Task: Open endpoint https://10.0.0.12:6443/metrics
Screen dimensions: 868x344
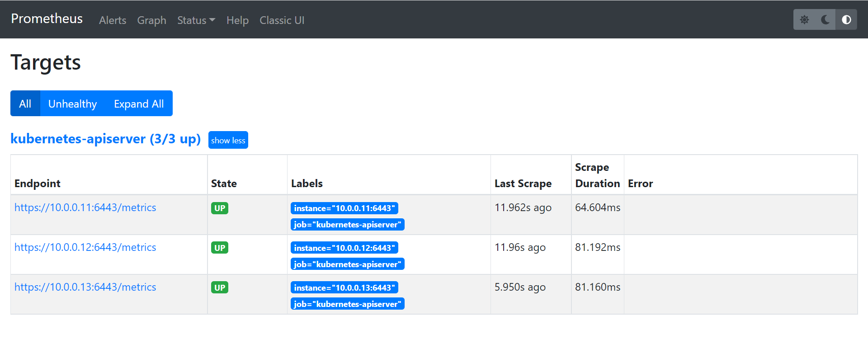Action: click(85, 247)
